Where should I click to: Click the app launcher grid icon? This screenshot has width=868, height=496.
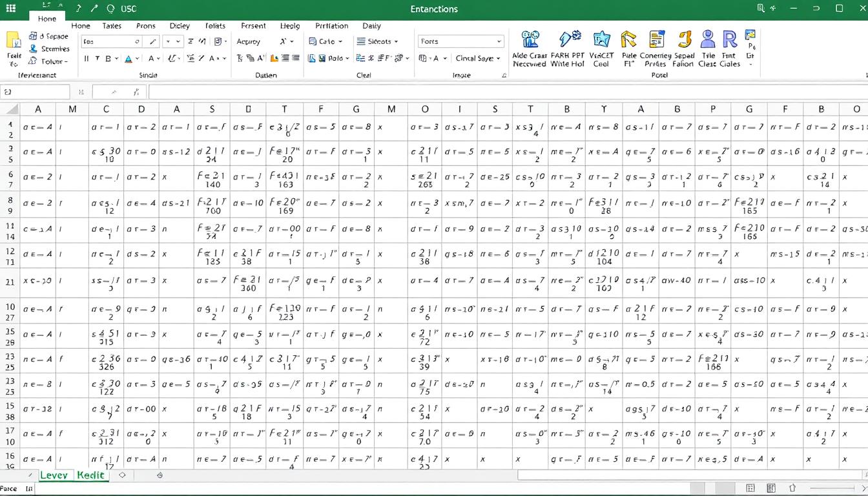pyautogui.click(x=11, y=8)
